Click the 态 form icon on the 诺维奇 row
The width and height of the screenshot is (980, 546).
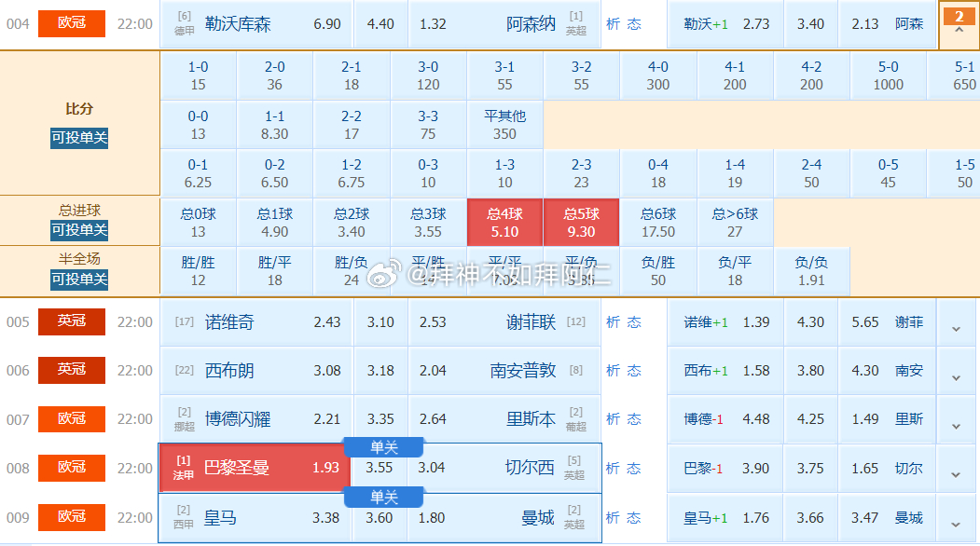pos(637,321)
